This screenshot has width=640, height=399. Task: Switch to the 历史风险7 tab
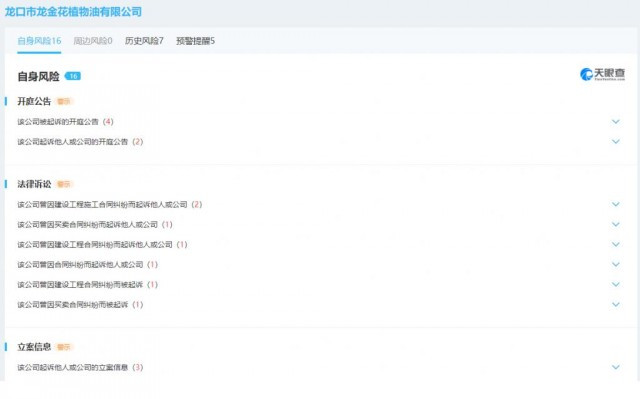pos(144,41)
